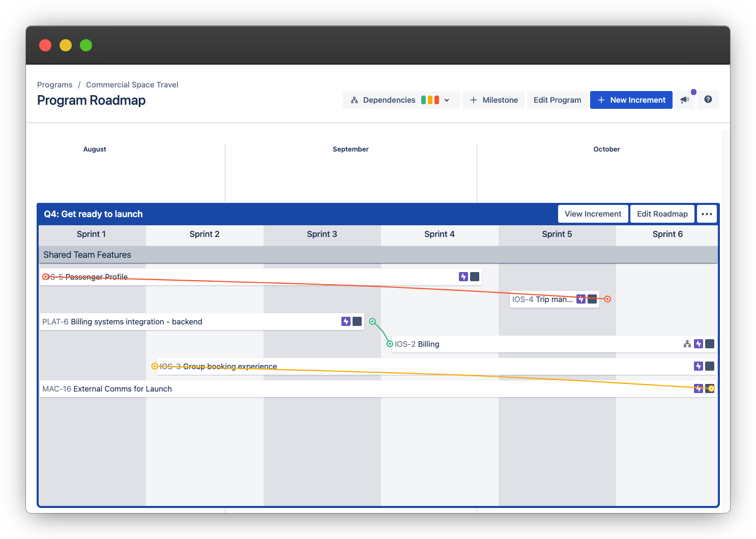This screenshot has width=756, height=539.
Task: Click the more options ellipsis on Q4 banner
Action: (x=707, y=214)
